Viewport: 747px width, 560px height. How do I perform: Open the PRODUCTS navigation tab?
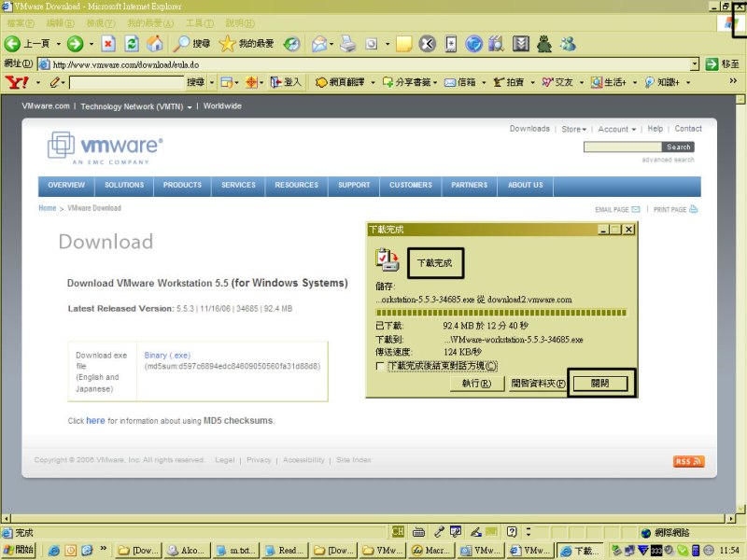(182, 185)
